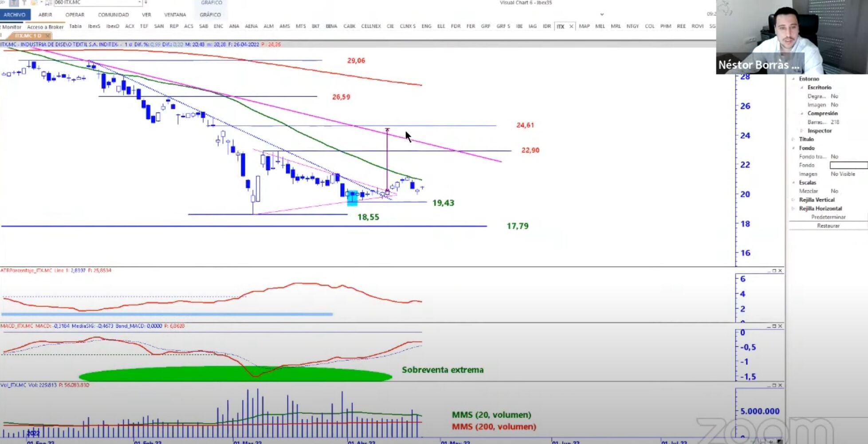Close the ATRPorcentaje indicator panel
The width and height of the screenshot is (868, 444).
click(x=780, y=271)
